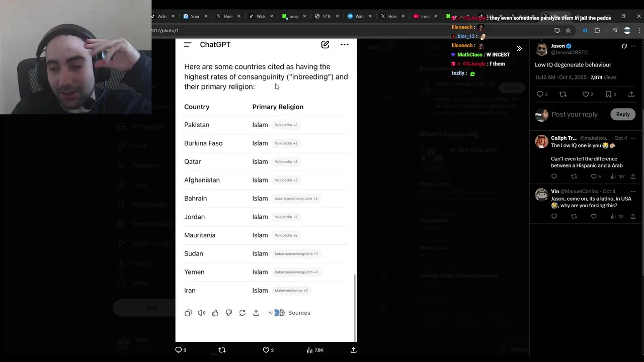644x362 pixels.
Task: Open more options on Vin's reply
Action: pyautogui.click(x=633, y=191)
